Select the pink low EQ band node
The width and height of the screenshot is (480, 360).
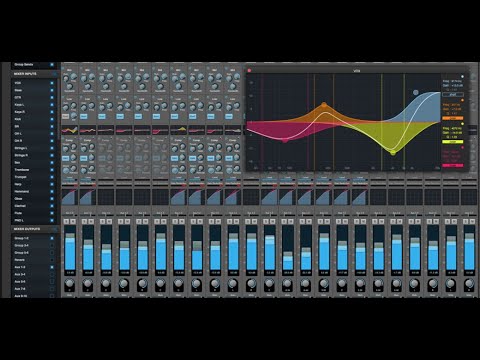[285, 141]
